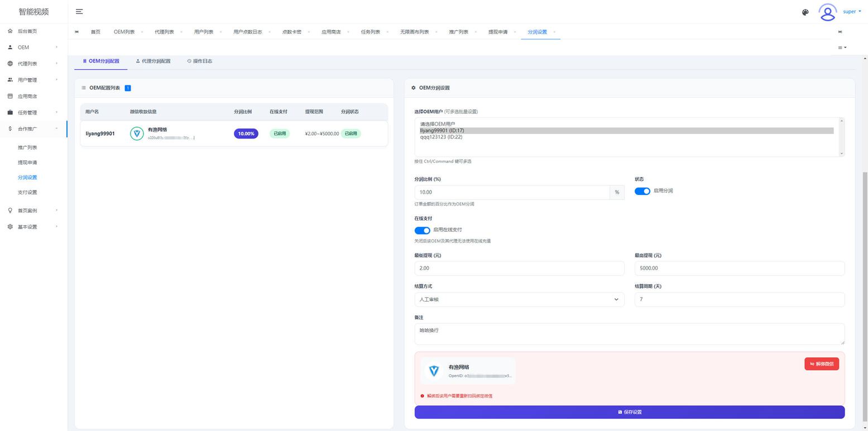Open 推广列表 in sidebar submenu
868x431 pixels.
(27, 147)
